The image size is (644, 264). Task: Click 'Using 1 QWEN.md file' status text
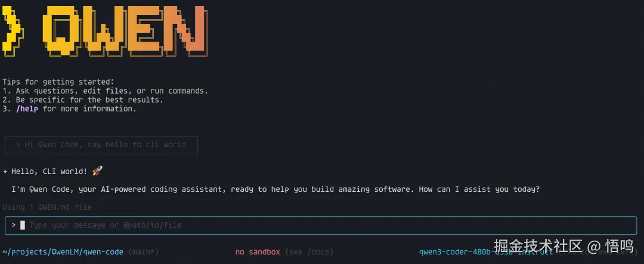(x=47, y=207)
